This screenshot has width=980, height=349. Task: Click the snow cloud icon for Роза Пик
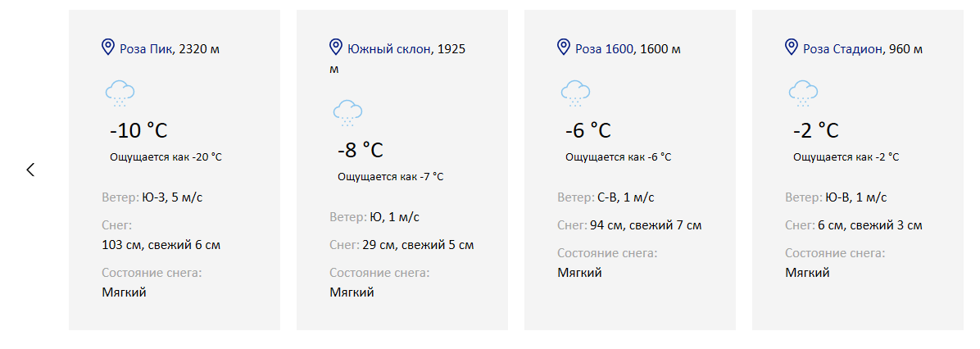pyautogui.click(x=120, y=93)
